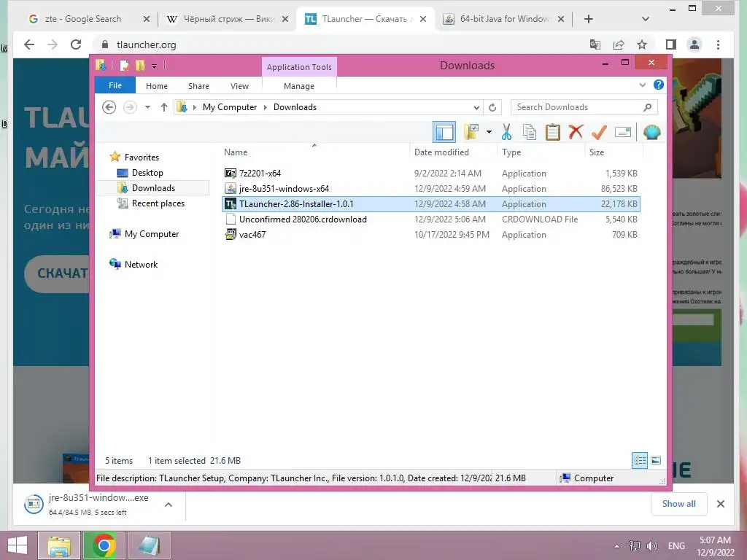Screen dimensions: 747x560
Task: Click the red X Delete icon
Action: [576, 131]
